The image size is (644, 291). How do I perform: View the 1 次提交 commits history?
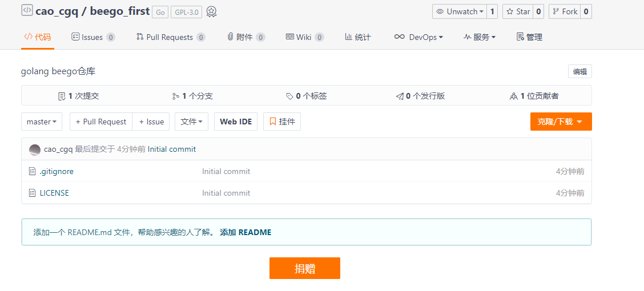79,96
